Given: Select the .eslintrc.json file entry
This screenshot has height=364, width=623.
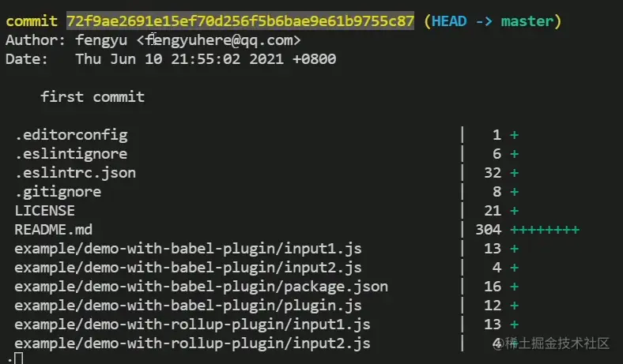Looking at the screenshot, I should (x=75, y=173).
